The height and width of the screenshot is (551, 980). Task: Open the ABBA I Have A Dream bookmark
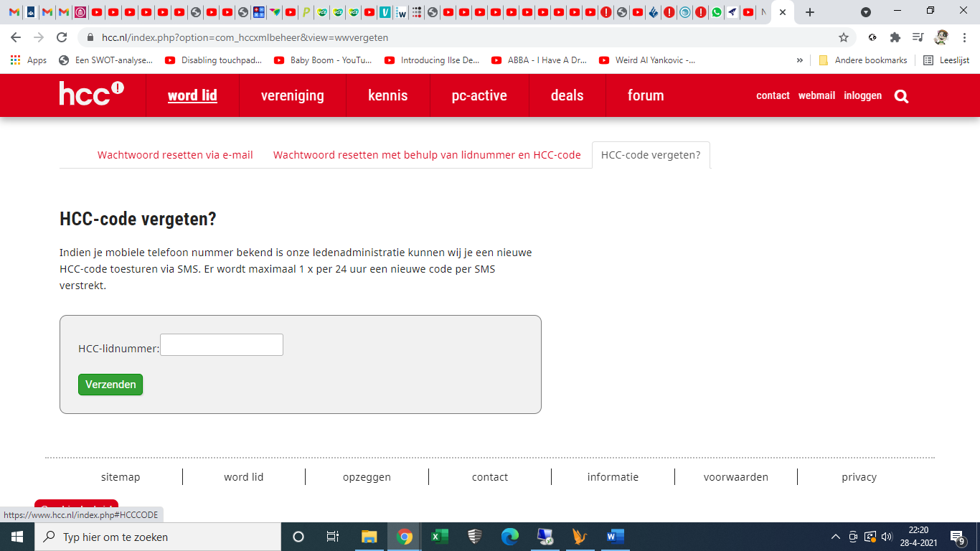tap(540, 60)
